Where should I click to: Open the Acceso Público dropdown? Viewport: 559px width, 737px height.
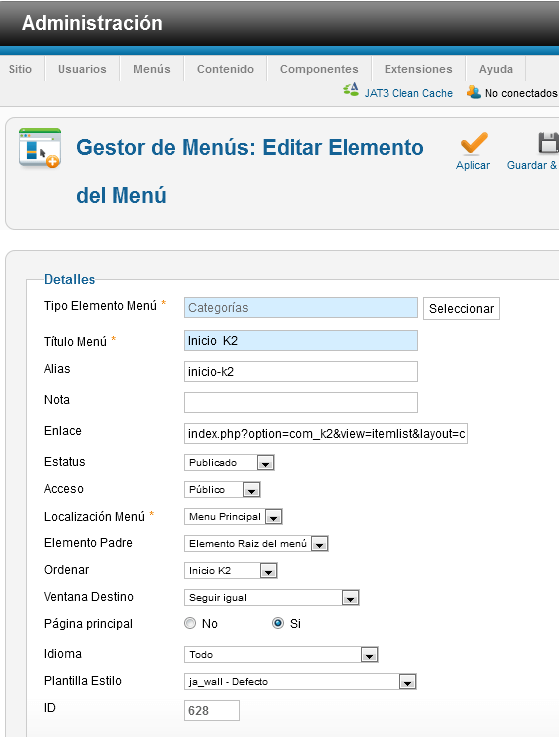click(222, 490)
